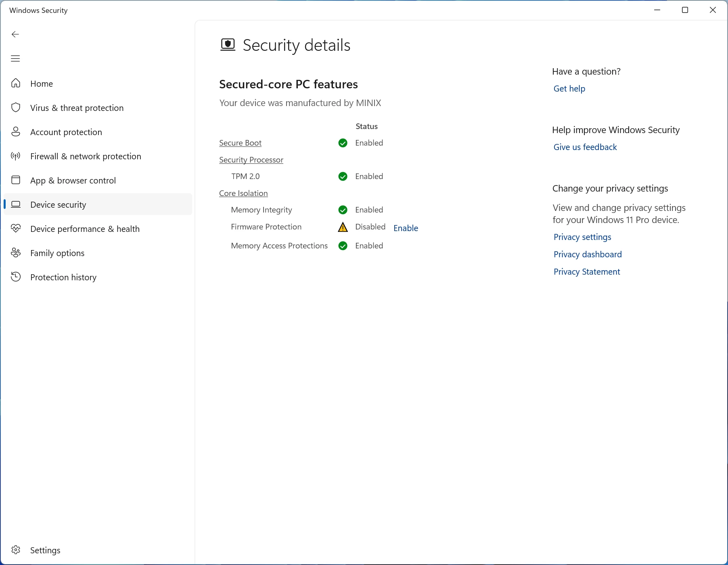Click the back arrow icon

(x=15, y=34)
